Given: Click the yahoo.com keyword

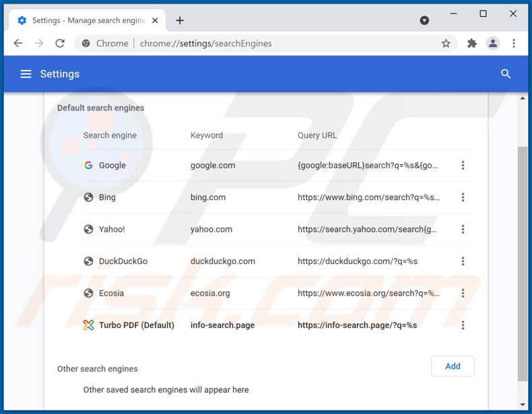Looking at the screenshot, I should [x=211, y=229].
